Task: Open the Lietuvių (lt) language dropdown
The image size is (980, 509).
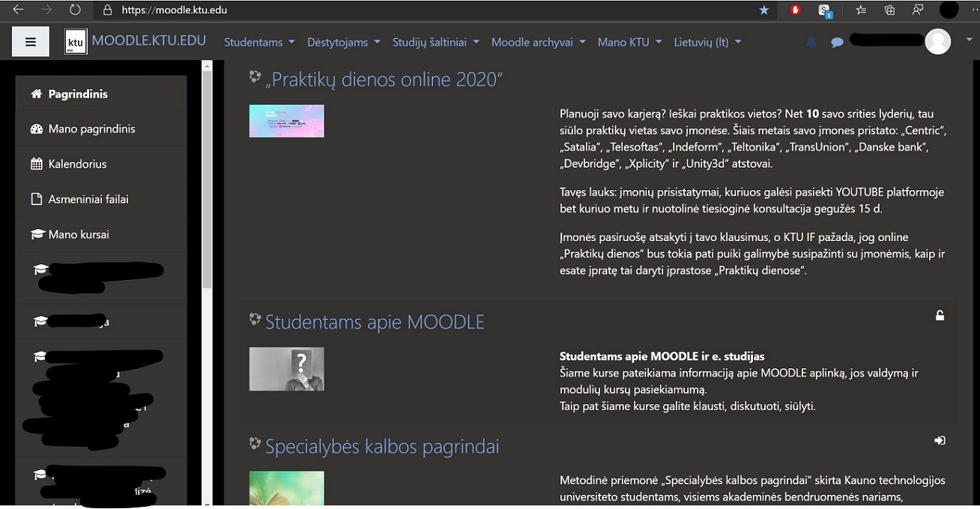Action: (x=707, y=42)
